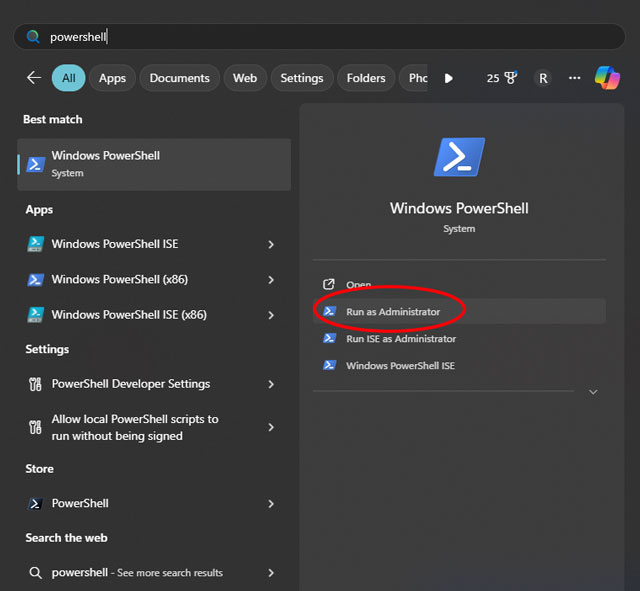Expand the Allow local PowerShell scripts chevron
The width and height of the screenshot is (640, 591).
coord(271,427)
